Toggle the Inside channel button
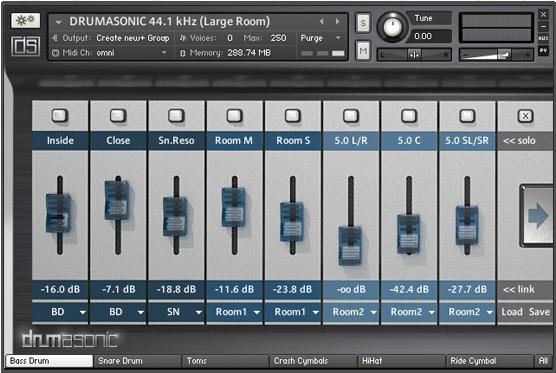556x373 pixels. pyautogui.click(x=60, y=115)
